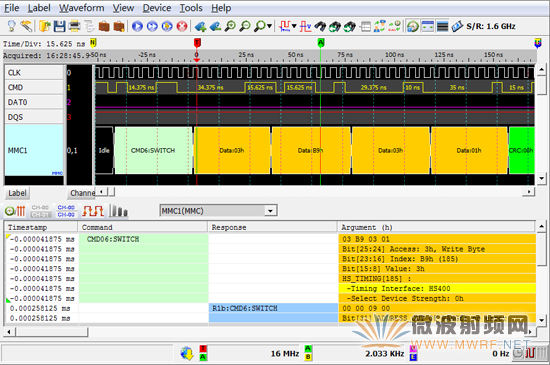
Task: Expand the trigger waveform dropdown arrow
Action: coord(294,26)
